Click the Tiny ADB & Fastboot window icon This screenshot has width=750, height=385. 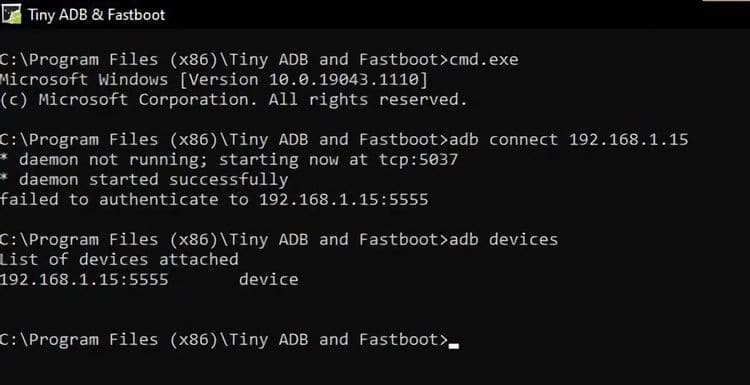(11, 14)
